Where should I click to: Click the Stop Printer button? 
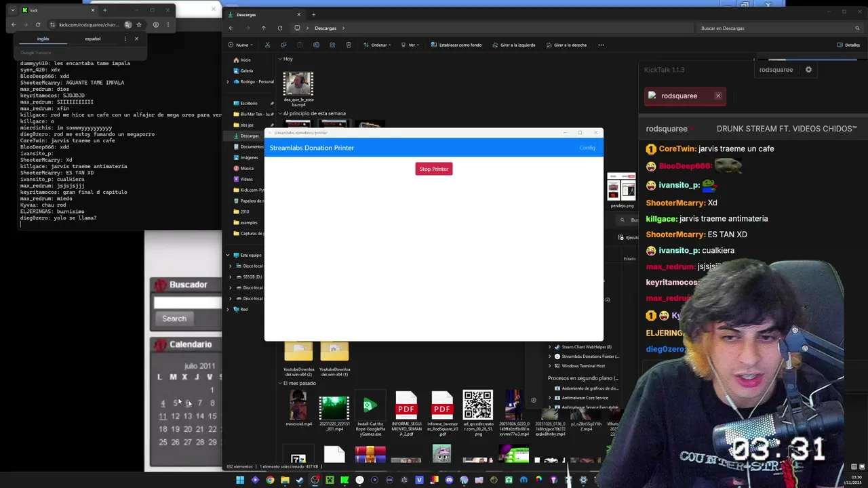point(433,169)
